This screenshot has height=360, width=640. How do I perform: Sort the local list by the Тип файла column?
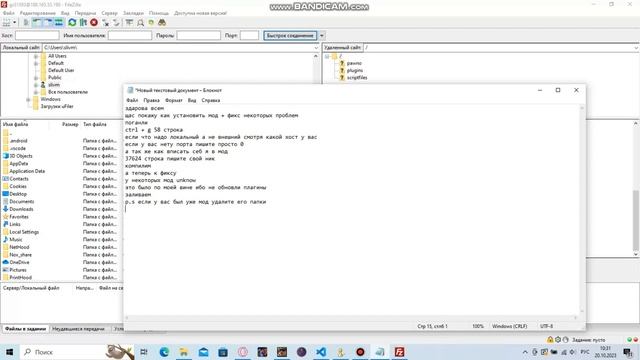pyautogui.click(x=102, y=124)
